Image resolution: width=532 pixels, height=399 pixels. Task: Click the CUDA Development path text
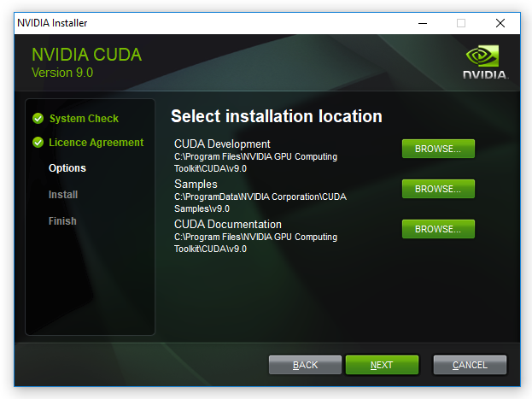coord(256,162)
